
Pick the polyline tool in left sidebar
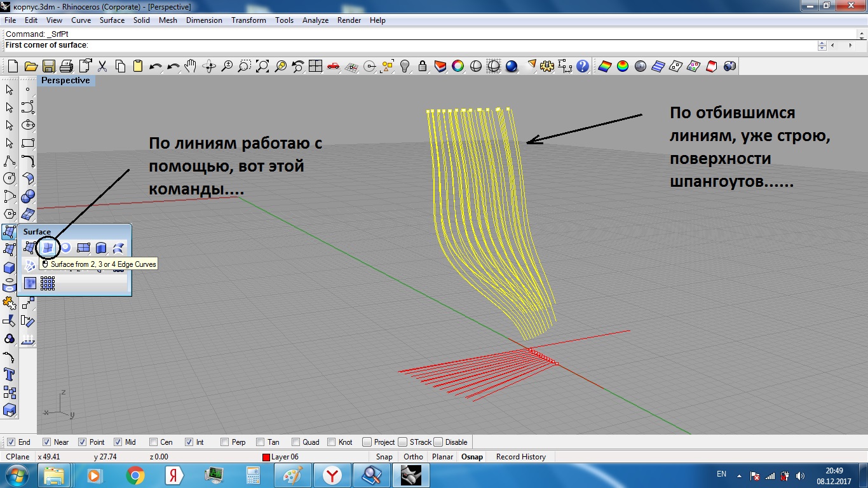coord(10,161)
